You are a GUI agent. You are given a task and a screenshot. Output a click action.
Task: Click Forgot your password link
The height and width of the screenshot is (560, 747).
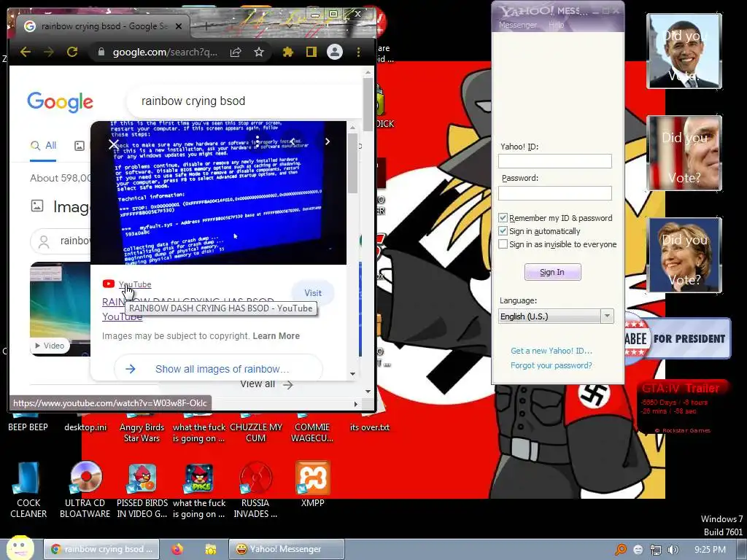tap(551, 365)
